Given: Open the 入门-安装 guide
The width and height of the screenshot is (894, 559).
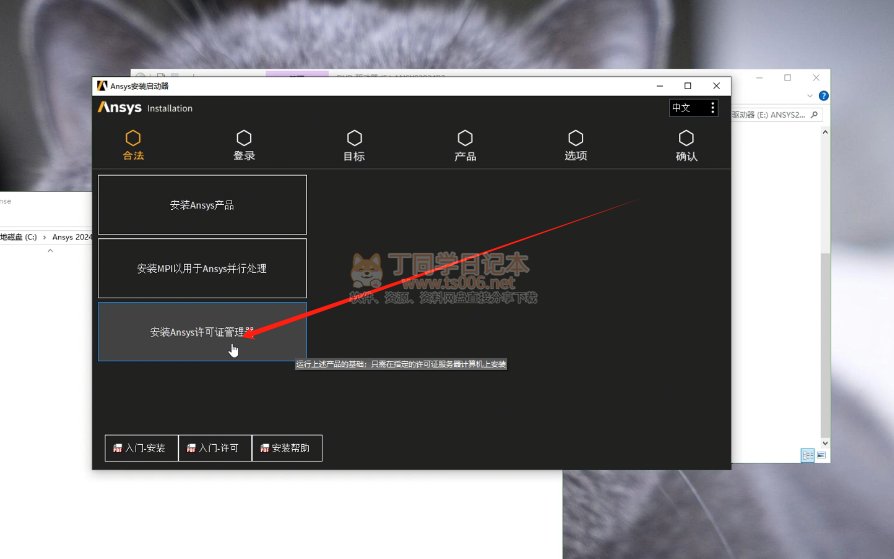Looking at the screenshot, I should pos(141,448).
